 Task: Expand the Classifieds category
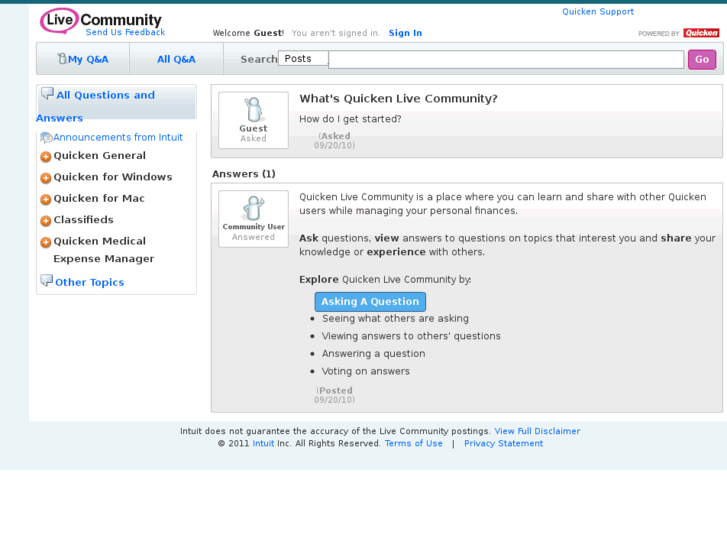click(45, 221)
